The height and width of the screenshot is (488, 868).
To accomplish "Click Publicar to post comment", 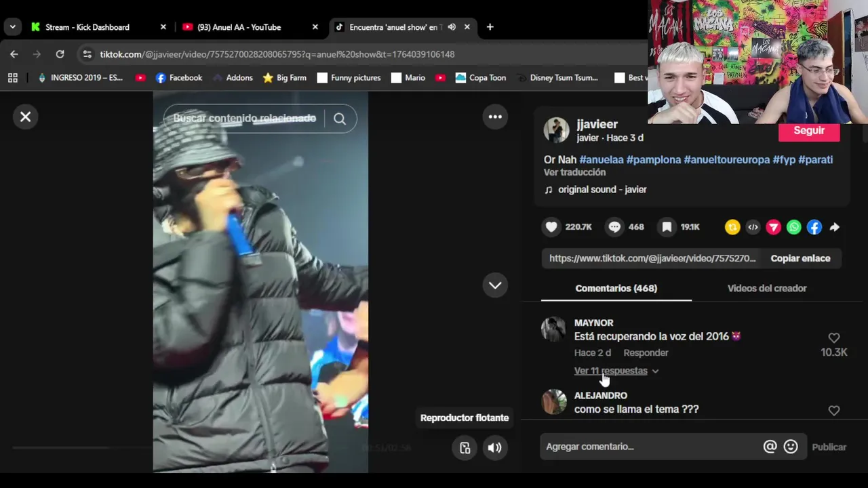I will click(x=829, y=447).
